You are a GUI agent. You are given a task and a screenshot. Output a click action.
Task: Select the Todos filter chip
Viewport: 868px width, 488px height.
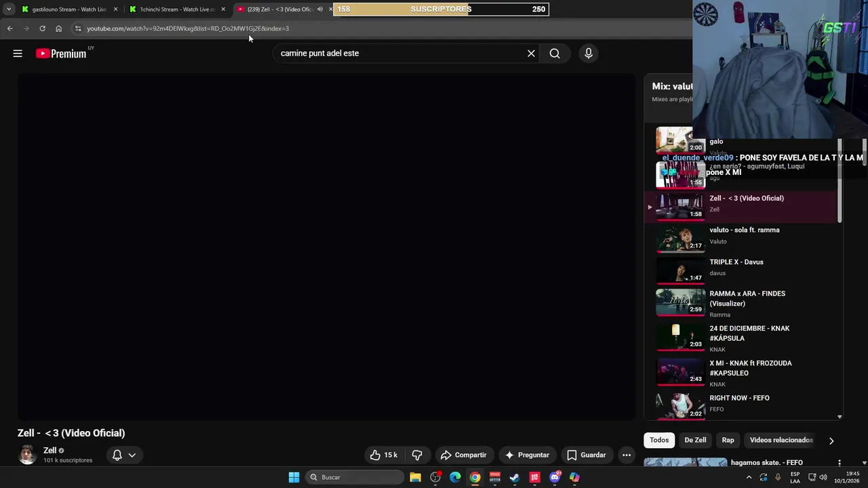click(659, 440)
